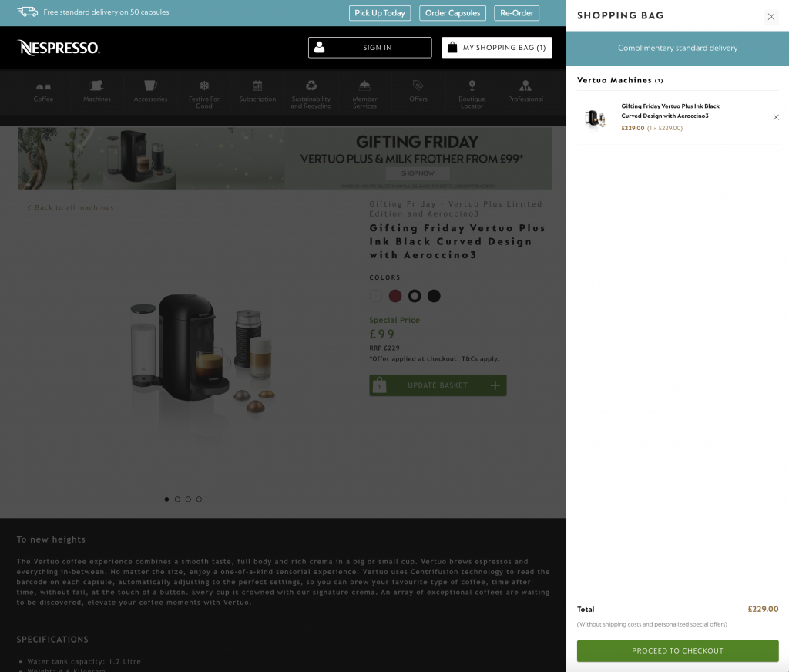
Task: Click the Boutique Locator pin icon
Action: (x=472, y=86)
